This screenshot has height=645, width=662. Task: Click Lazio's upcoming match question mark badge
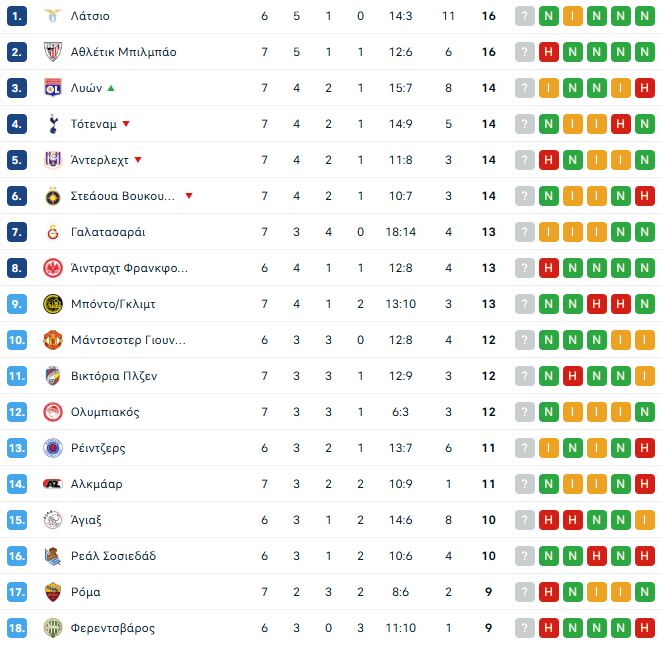click(524, 16)
